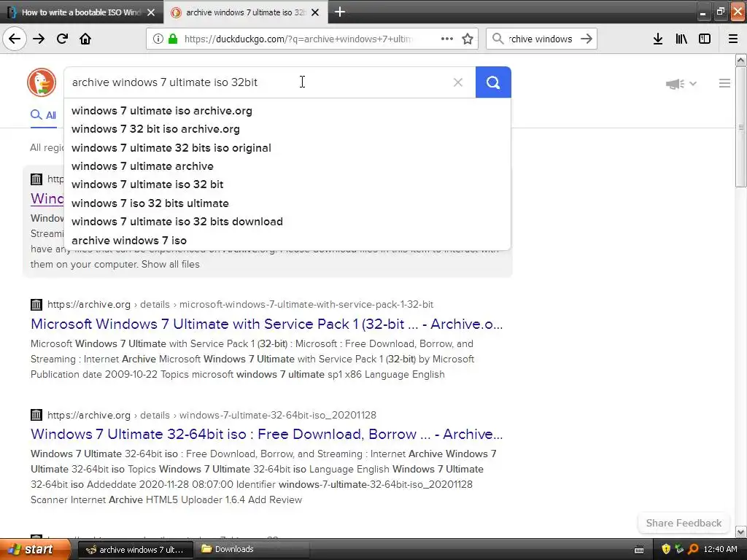Submit browser search bar with arrow

(x=587, y=39)
